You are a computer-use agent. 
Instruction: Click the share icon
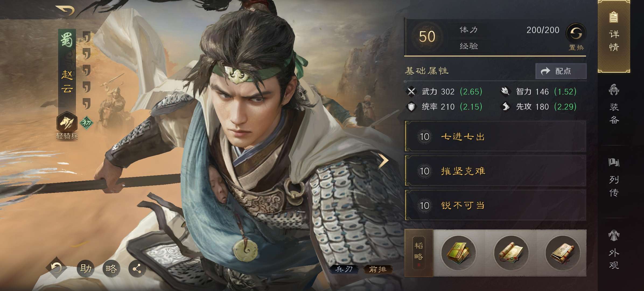click(x=137, y=269)
